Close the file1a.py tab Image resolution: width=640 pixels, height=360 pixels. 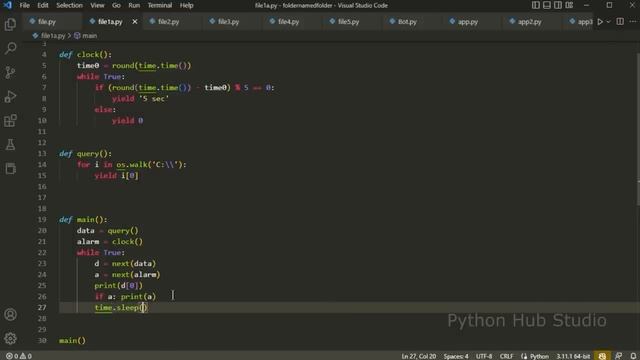click(x=135, y=22)
